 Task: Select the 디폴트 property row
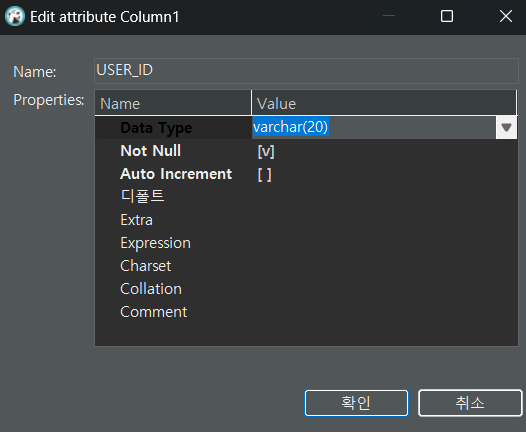point(306,197)
